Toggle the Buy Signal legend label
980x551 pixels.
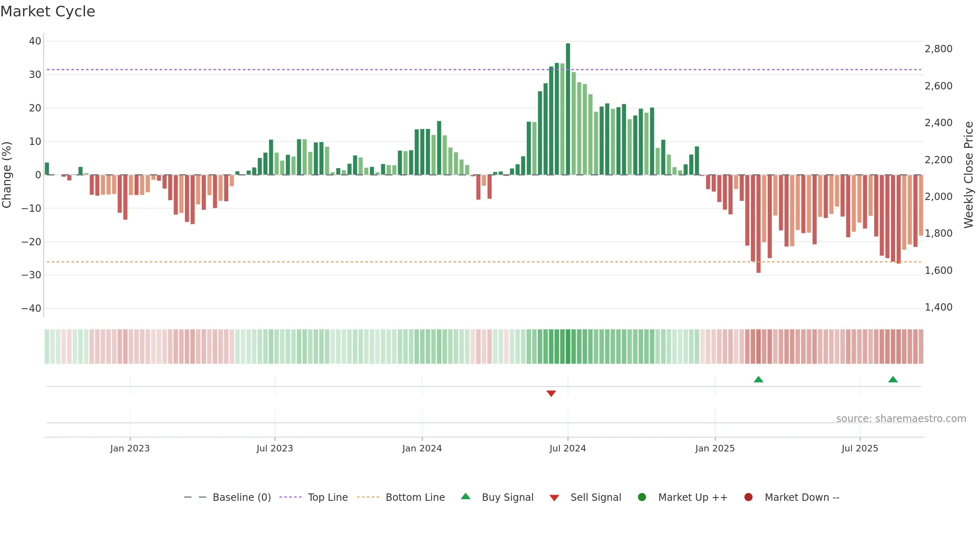[x=508, y=497]
